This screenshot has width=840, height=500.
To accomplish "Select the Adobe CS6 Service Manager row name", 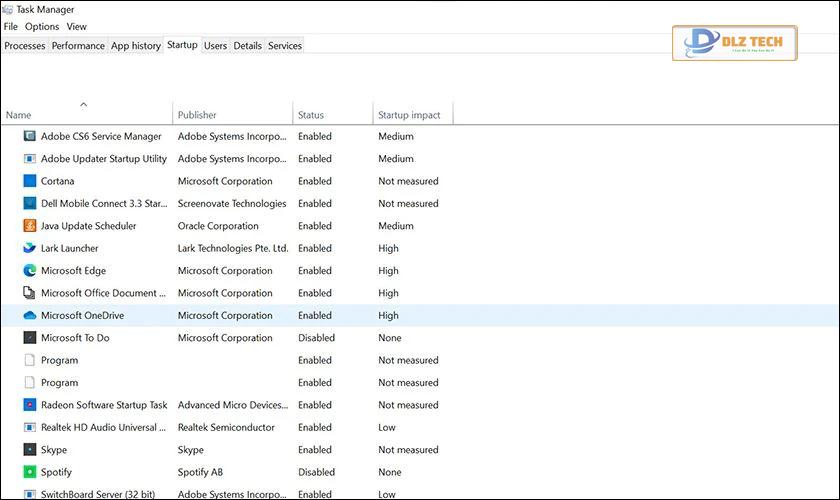I will [x=101, y=136].
